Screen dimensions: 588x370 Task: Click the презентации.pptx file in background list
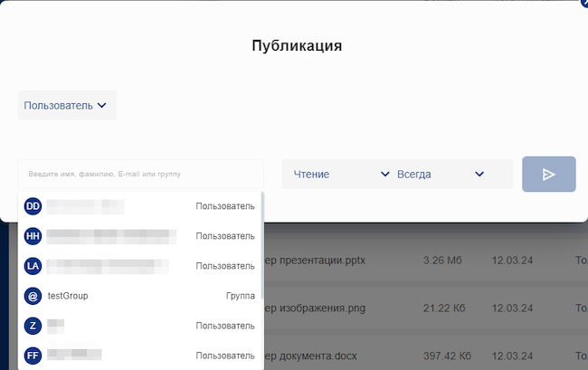click(315, 261)
